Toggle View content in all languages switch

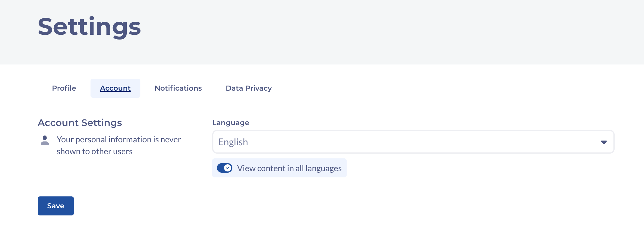pyautogui.click(x=224, y=168)
